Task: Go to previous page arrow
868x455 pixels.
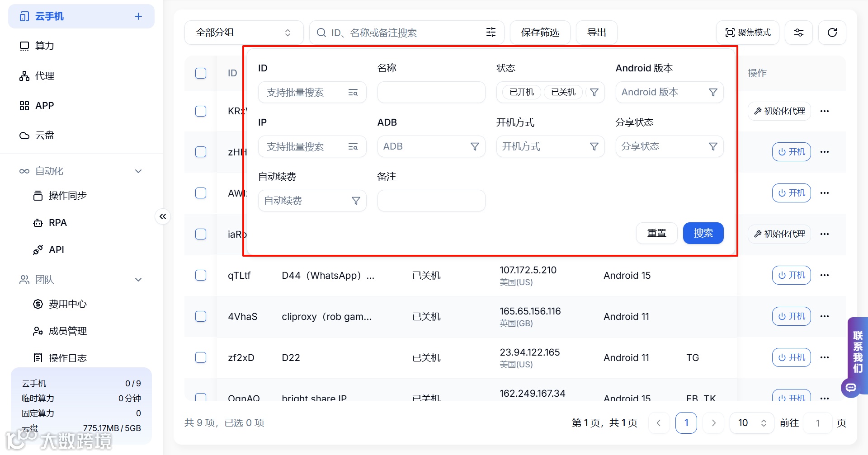Action: click(x=659, y=423)
